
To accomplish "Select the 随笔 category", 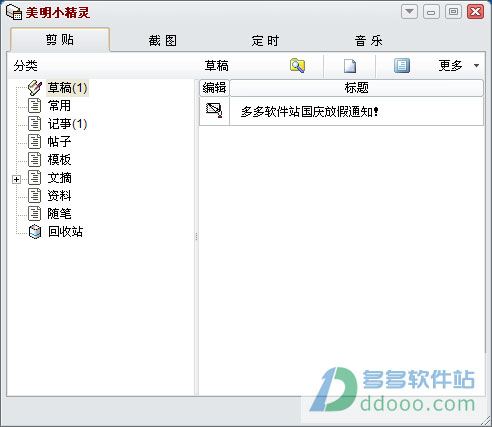I will tap(59, 214).
